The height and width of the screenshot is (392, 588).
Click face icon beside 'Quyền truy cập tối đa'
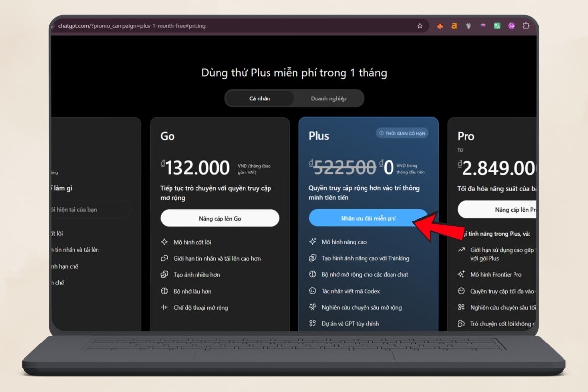(x=461, y=291)
